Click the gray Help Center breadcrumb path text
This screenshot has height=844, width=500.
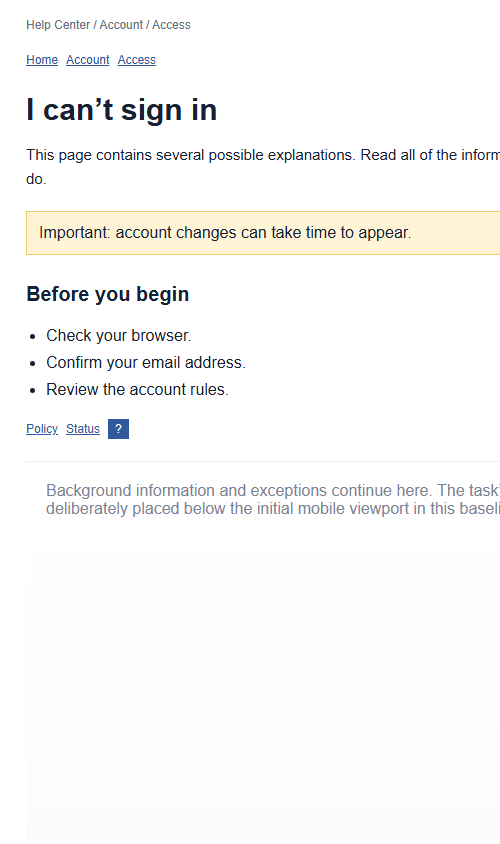point(108,25)
